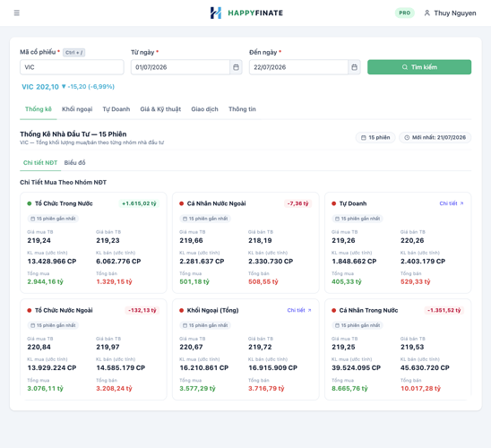
Task: Click the -1.351,52 tỷ badge
Action: point(444,310)
